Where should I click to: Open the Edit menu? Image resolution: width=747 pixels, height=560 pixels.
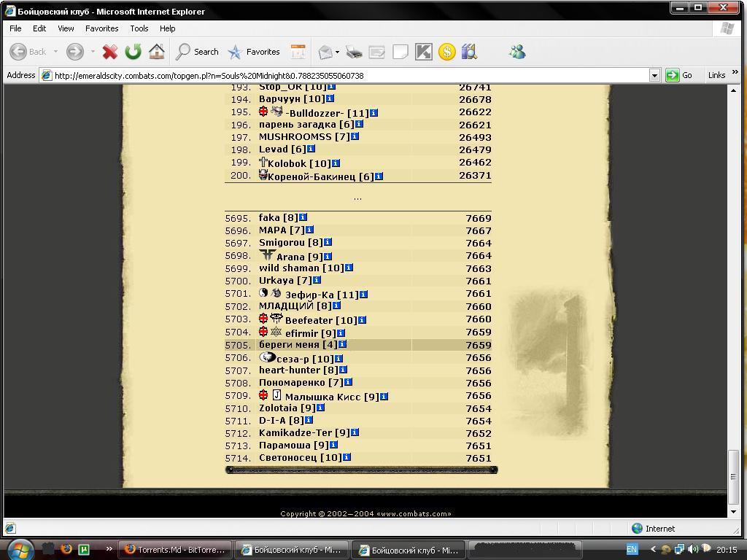pyautogui.click(x=39, y=28)
